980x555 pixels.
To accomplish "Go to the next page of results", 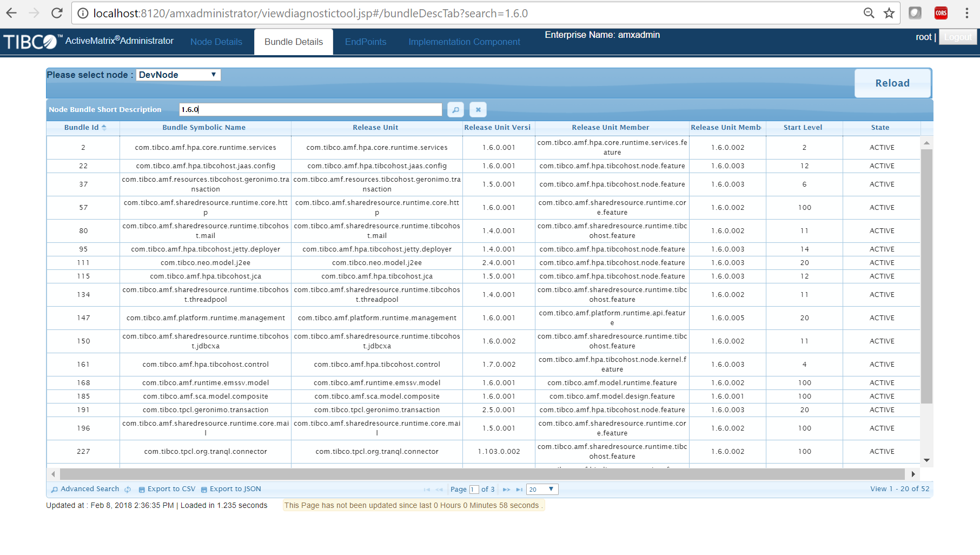I will tap(506, 490).
